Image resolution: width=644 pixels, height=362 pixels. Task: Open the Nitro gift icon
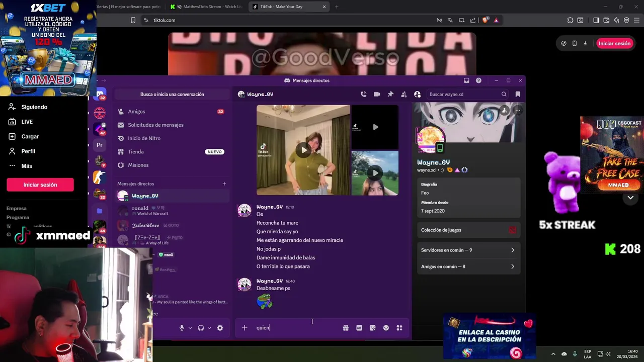(x=346, y=328)
